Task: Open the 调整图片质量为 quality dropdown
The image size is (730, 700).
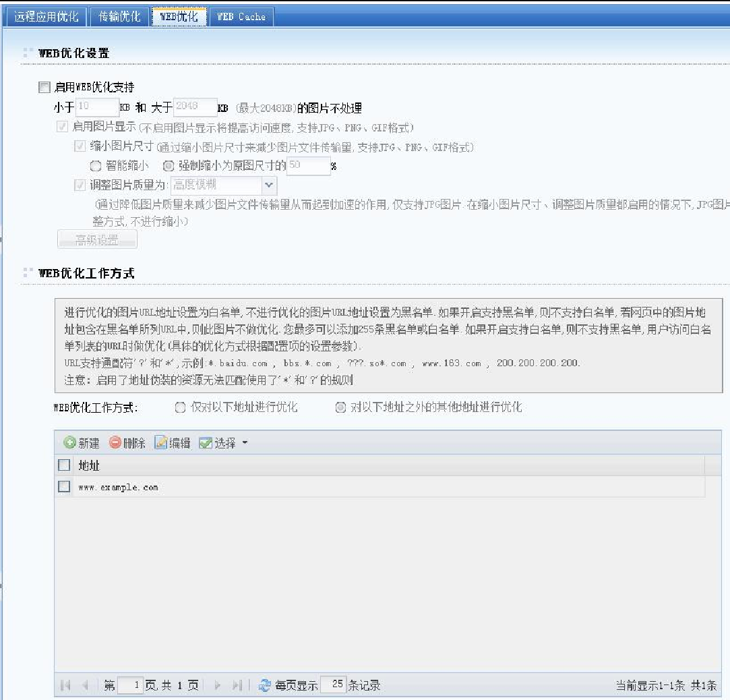Action: (269, 185)
